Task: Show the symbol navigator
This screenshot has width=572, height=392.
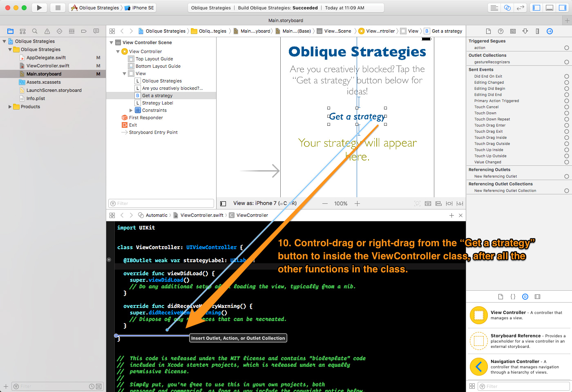Action: pos(22,31)
